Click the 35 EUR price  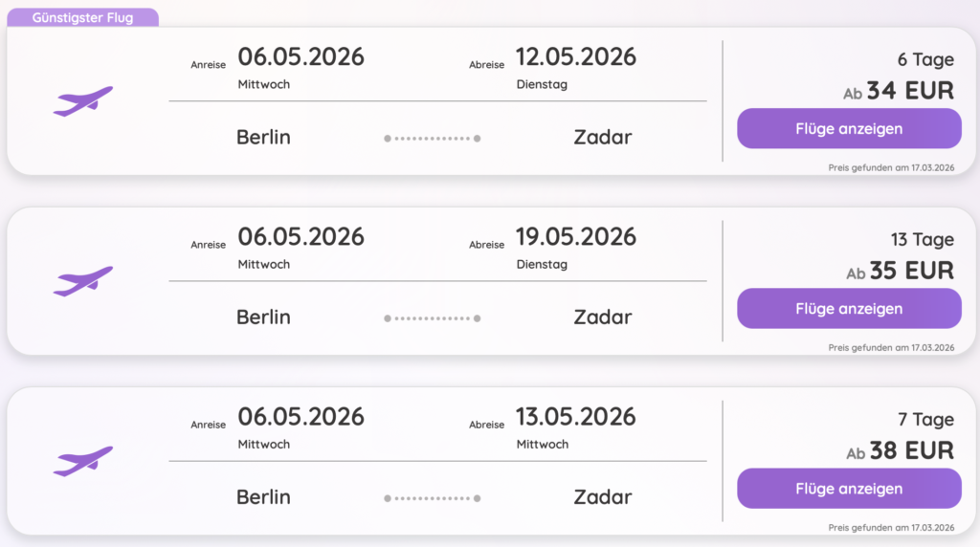click(911, 272)
